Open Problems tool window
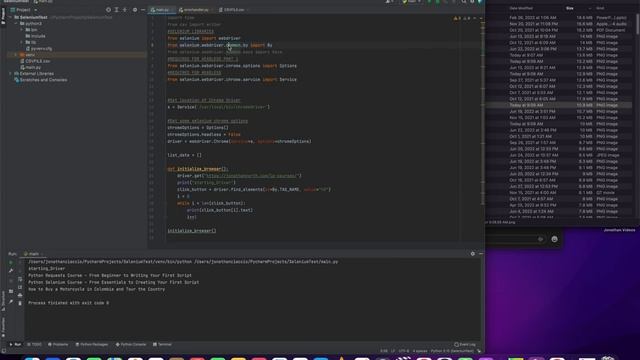This screenshot has height=360, width=640. pos(58,344)
